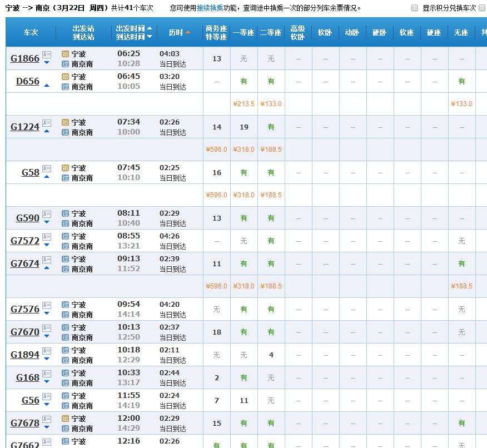Click the ¥213.5 first-class price for D656

pyautogui.click(x=244, y=104)
